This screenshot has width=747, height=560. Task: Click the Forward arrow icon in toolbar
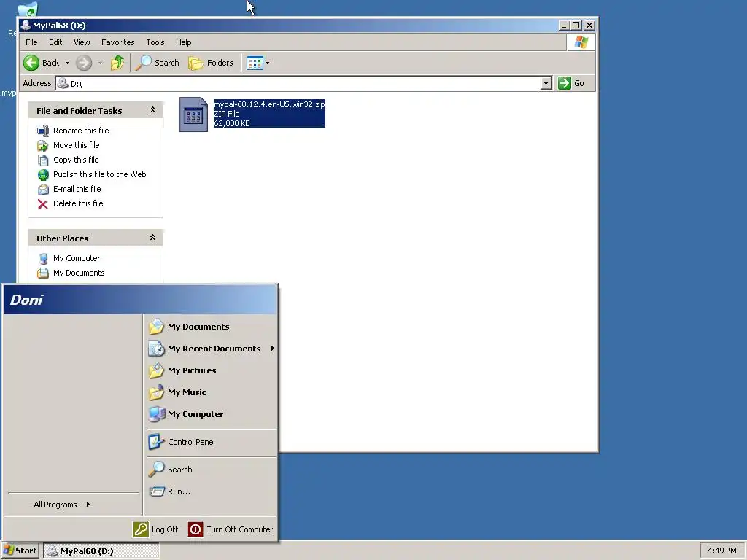pyautogui.click(x=84, y=63)
